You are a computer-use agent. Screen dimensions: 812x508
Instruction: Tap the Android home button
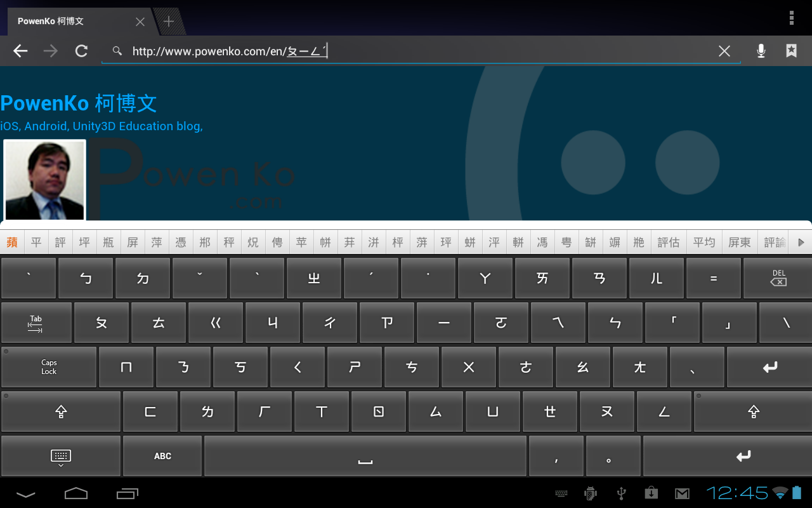click(76, 493)
